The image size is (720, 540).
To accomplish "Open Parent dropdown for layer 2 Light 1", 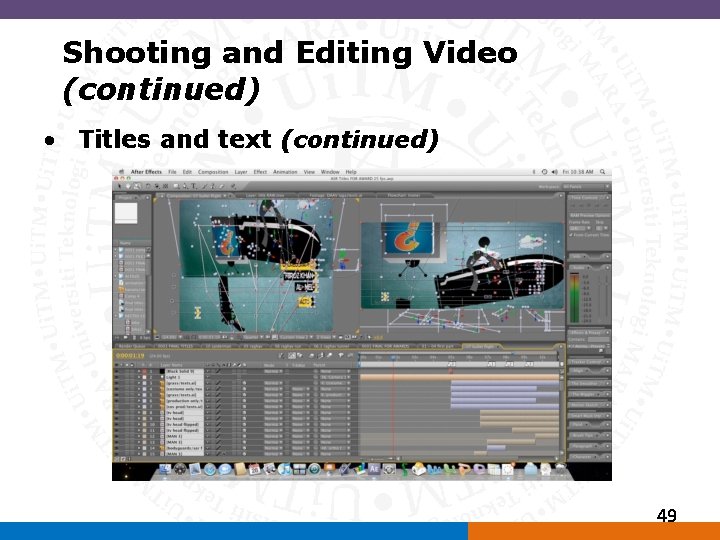I will 335,377.
